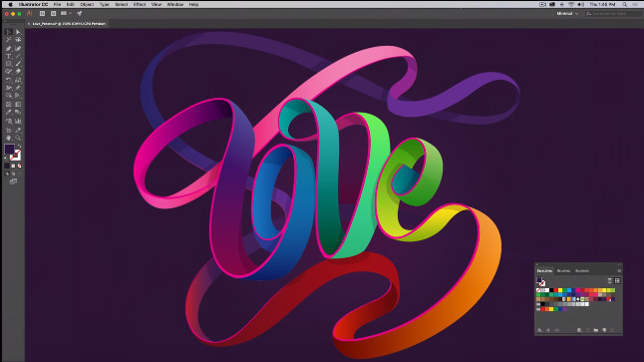Select the Blend tool
Screen dimensions: 644x362
18,112
